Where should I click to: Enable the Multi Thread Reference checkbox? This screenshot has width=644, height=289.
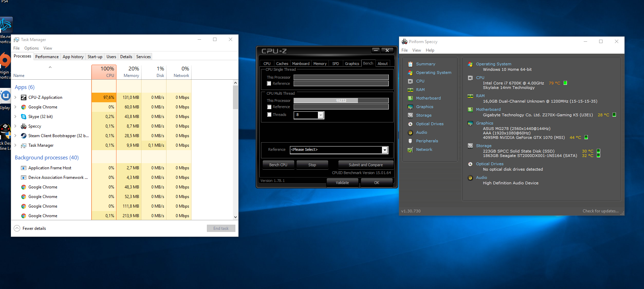(269, 107)
